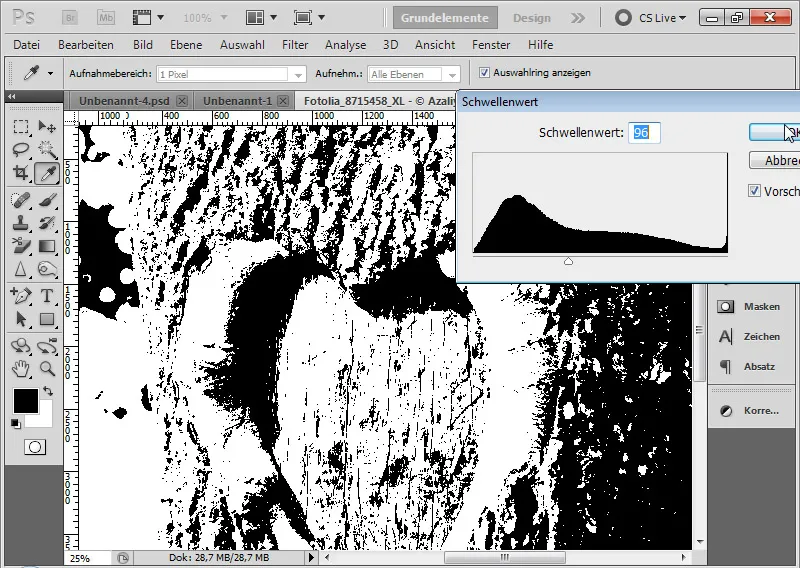Launch Adobe Bridge
The image size is (800, 568).
pyautogui.click(x=70, y=18)
